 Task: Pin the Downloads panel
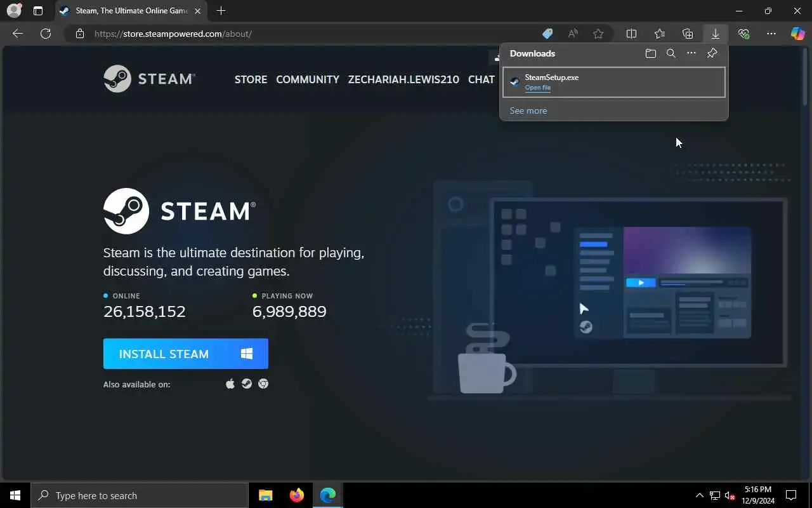click(x=712, y=53)
